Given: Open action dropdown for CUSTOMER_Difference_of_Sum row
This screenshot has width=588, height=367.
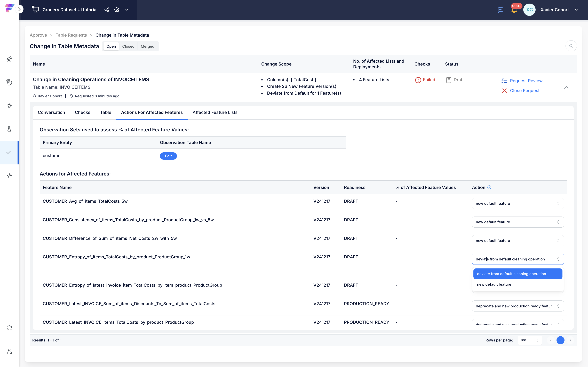Looking at the screenshot, I should (x=518, y=241).
